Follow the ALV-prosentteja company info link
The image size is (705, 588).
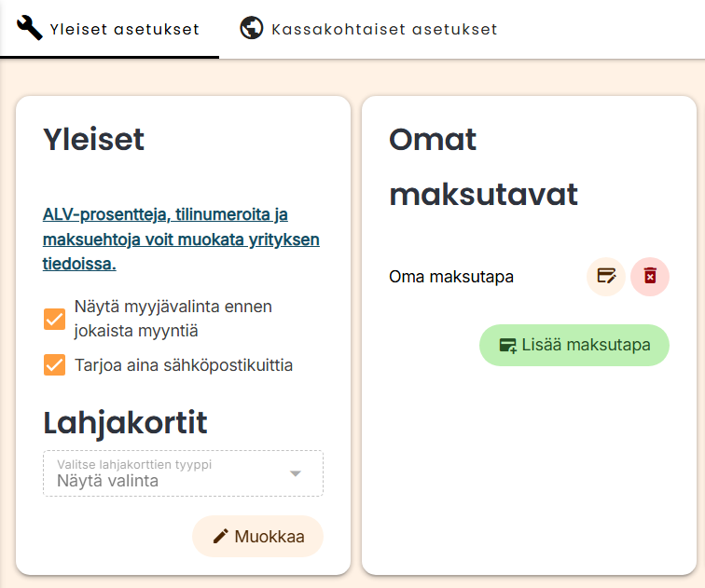pyautogui.click(x=181, y=239)
